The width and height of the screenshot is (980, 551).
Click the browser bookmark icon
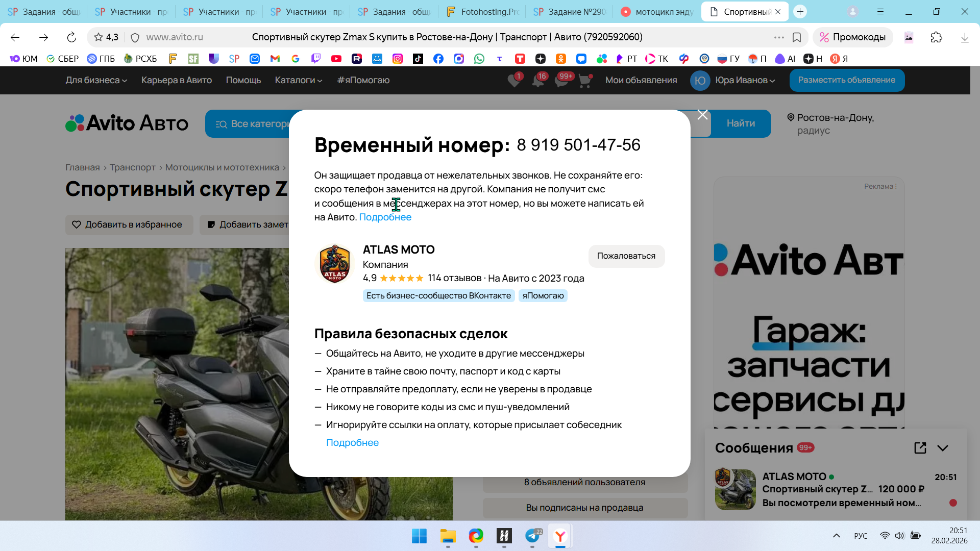point(796,37)
